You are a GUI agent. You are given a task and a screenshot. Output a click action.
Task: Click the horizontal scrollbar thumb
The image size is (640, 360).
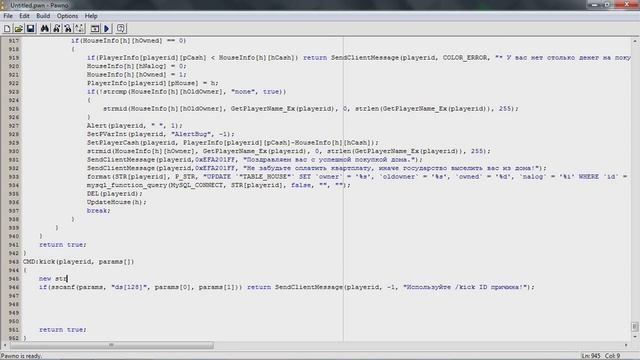coord(111,345)
